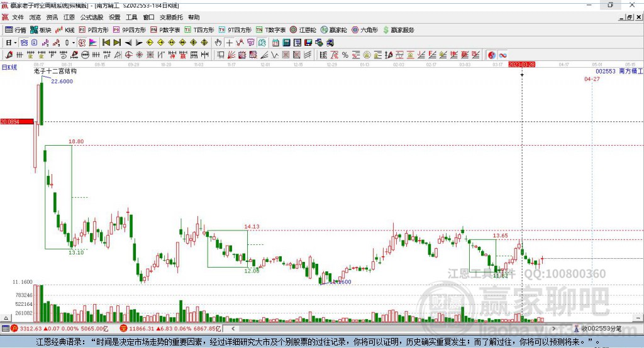Open the 公式选股 menu
The image size is (644, 348).
point(92,17)
